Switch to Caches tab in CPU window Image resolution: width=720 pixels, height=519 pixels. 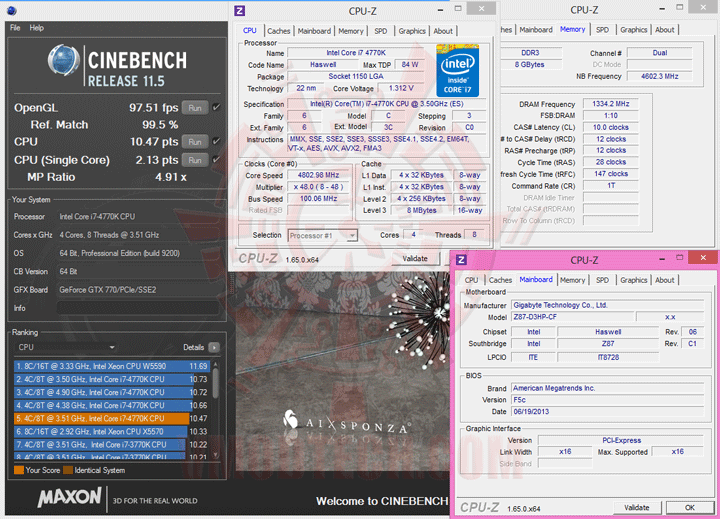coord(279,31)
